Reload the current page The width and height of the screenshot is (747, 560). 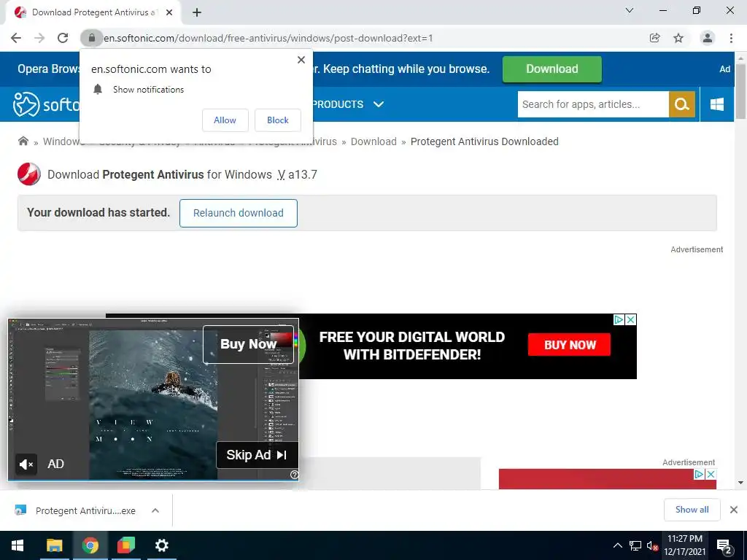(63, 38)
